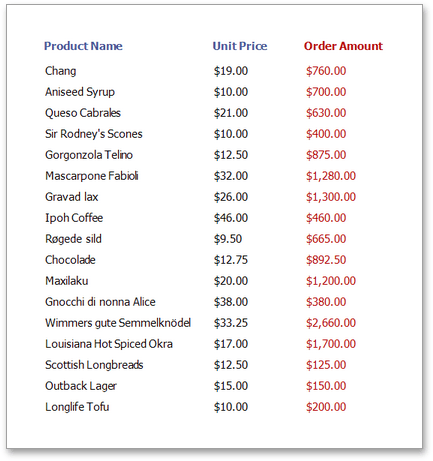Click the Queso Cabrales product cell
433x461 pixels.
(x=83, y=113)
